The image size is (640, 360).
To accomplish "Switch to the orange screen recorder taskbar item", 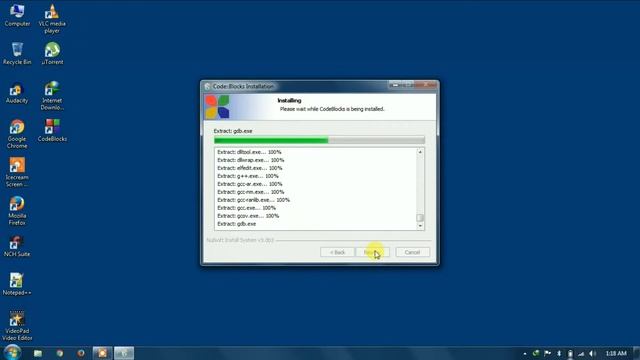I will (x=102, y=353).
